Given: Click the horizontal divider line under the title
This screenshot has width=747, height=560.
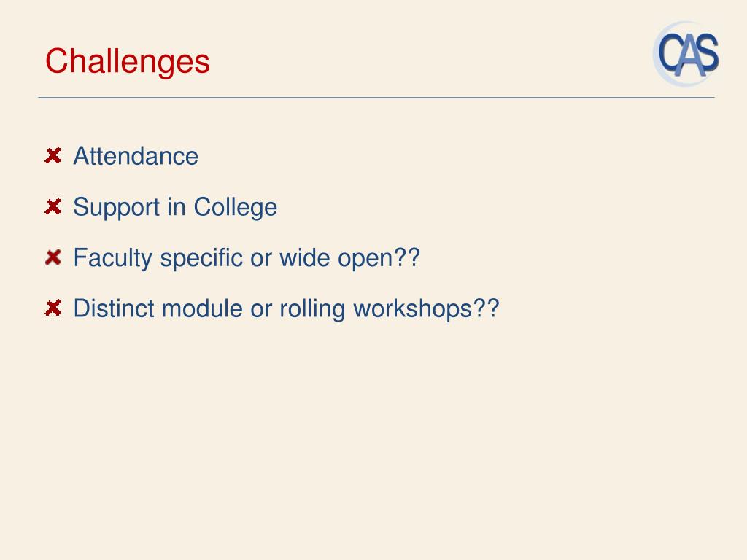Looking at the screenshot, I should pyautogui.click(x=376, y=98).
